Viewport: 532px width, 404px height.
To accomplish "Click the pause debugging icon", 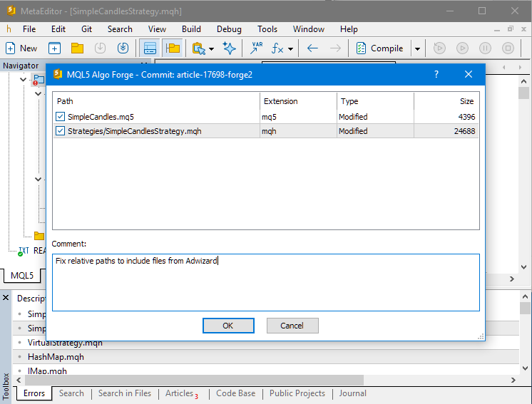I will (x=485, y=48).
